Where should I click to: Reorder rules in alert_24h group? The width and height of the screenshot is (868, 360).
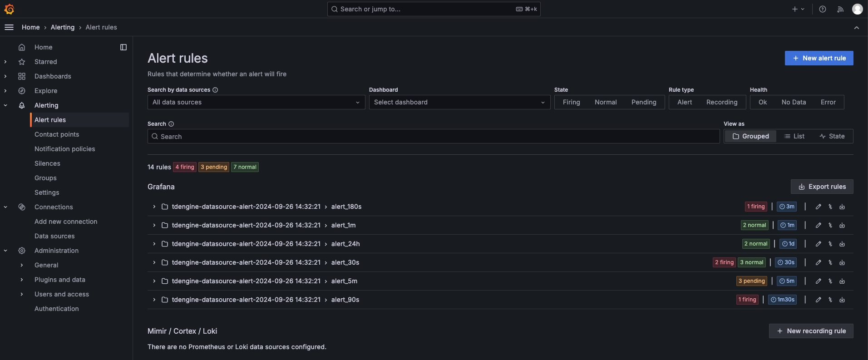click(830, 244)
